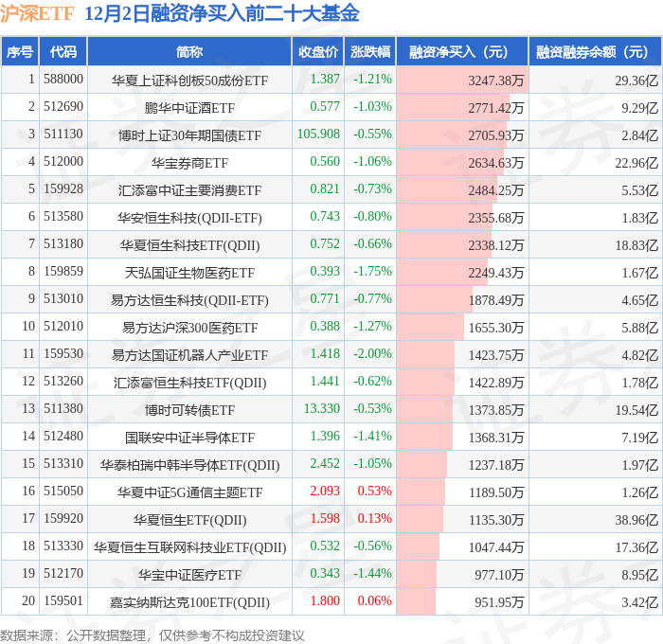The width and height of the screenshot is (663, 644).
Task: Select 天弘国证生物医药ETF name cell
Action: pyautogui.click(x=189, y=273)
